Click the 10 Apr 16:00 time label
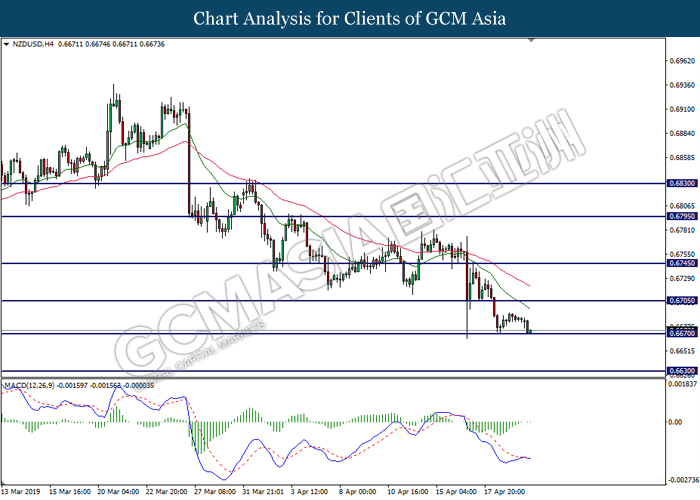 408,492
